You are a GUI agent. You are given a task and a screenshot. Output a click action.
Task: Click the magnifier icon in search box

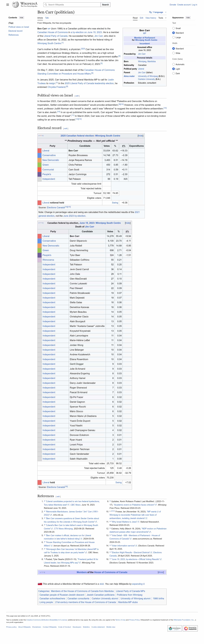point(46,5)
